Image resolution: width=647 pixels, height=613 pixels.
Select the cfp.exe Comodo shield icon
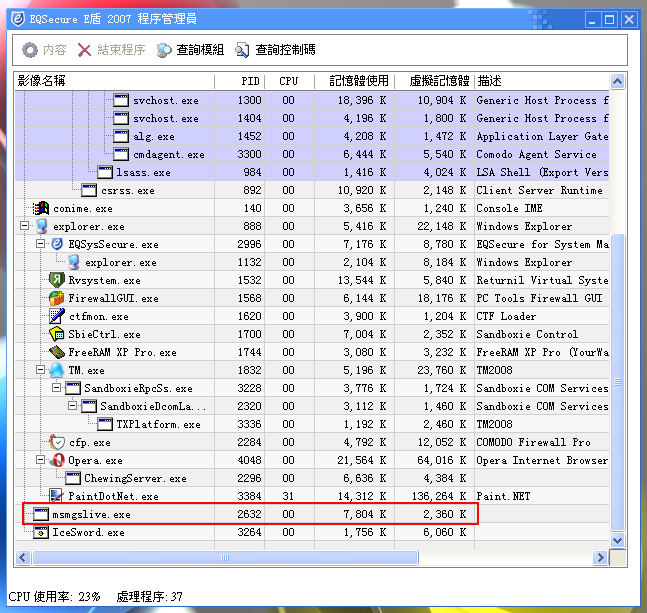[57, 442]
